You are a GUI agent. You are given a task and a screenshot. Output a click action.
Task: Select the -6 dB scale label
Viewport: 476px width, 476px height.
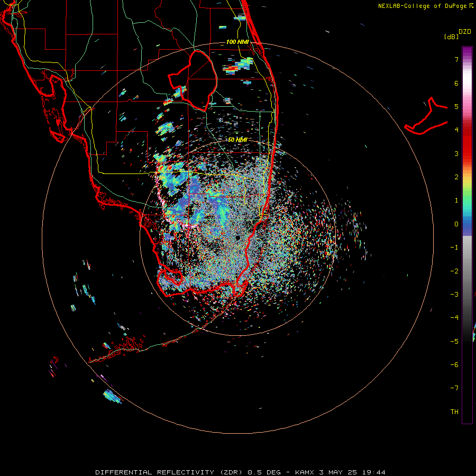pyautogui.click(x=454, y=365)
